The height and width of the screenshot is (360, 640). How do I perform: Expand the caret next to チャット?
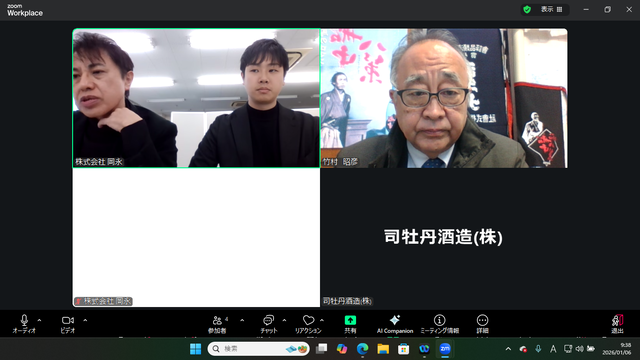click(x=284, y=320)
